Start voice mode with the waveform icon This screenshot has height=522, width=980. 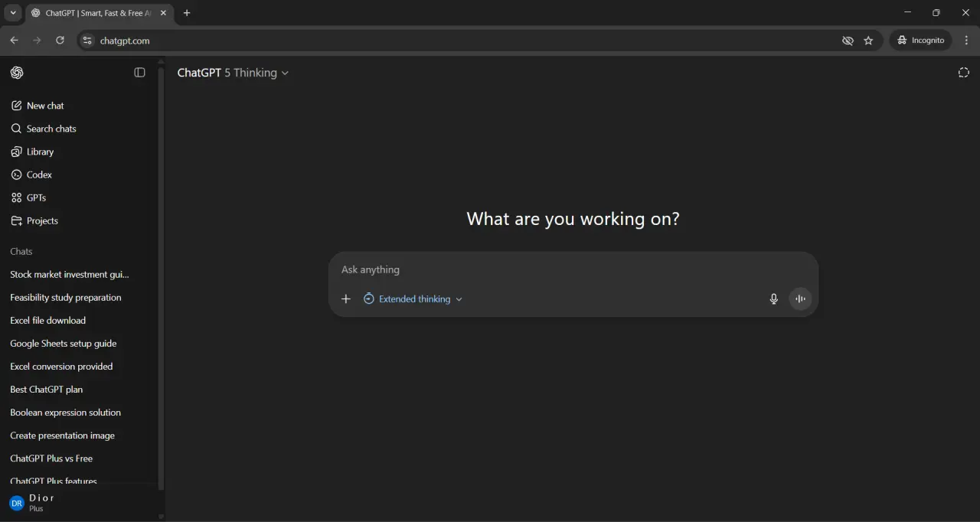(x=800, y=299)
